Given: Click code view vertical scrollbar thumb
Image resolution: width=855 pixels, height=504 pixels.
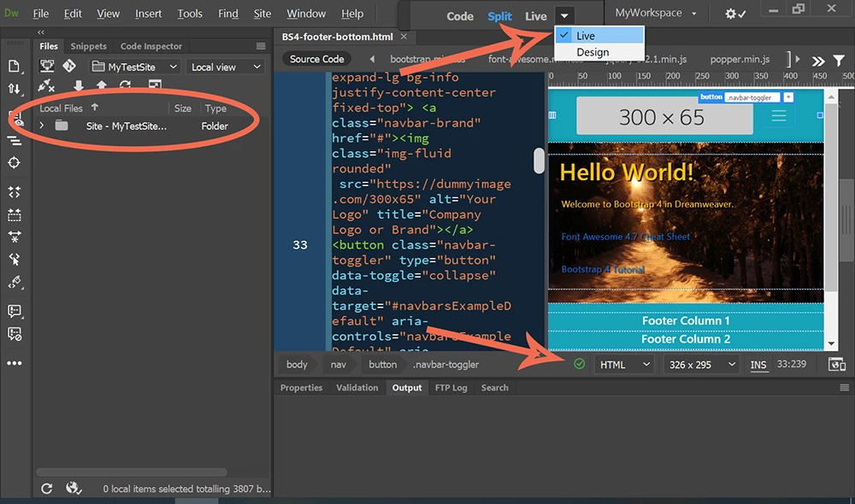Looking at the screenshot, I should click(x=539, y=161).
